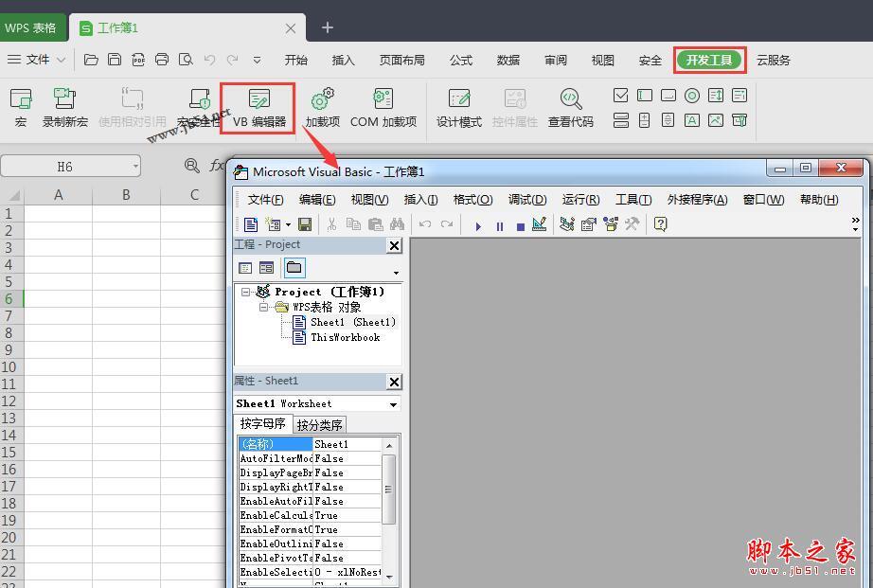873x588 pixels.
Task: Click the open folder icon in WPS quick toolbar
Action: (91, 60)
